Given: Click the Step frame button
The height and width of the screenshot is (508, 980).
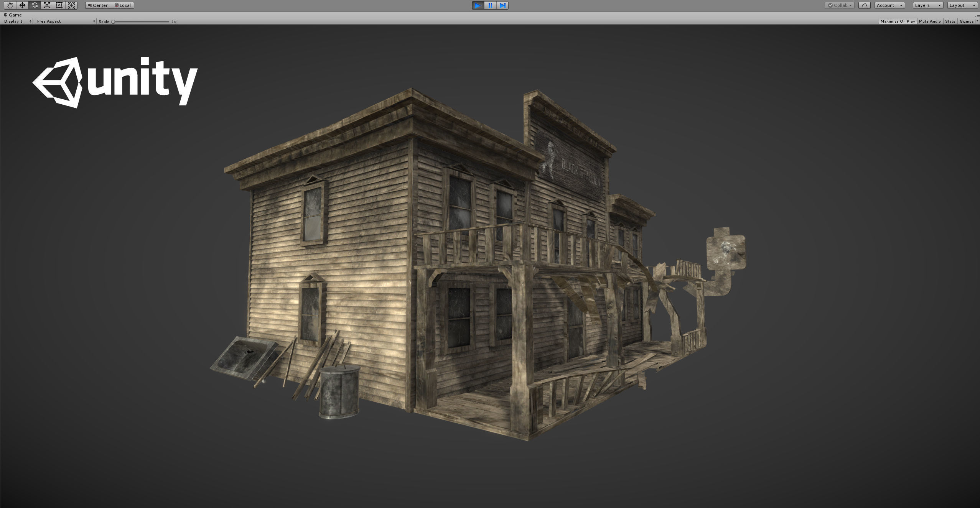Looking at the screenshot, I should coord(502,5).
